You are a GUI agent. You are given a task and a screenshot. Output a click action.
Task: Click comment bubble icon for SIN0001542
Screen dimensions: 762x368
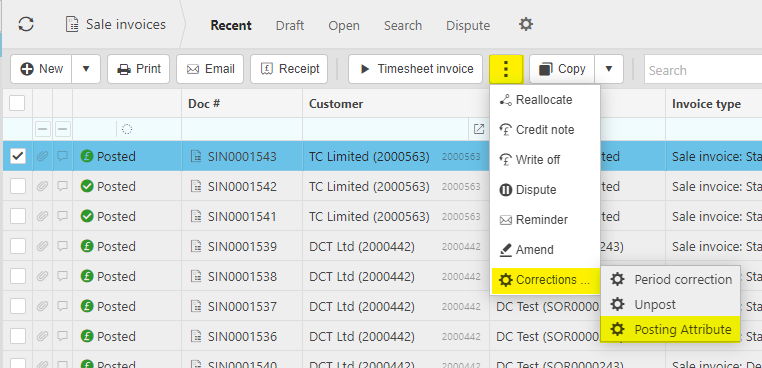pos(62,186)
